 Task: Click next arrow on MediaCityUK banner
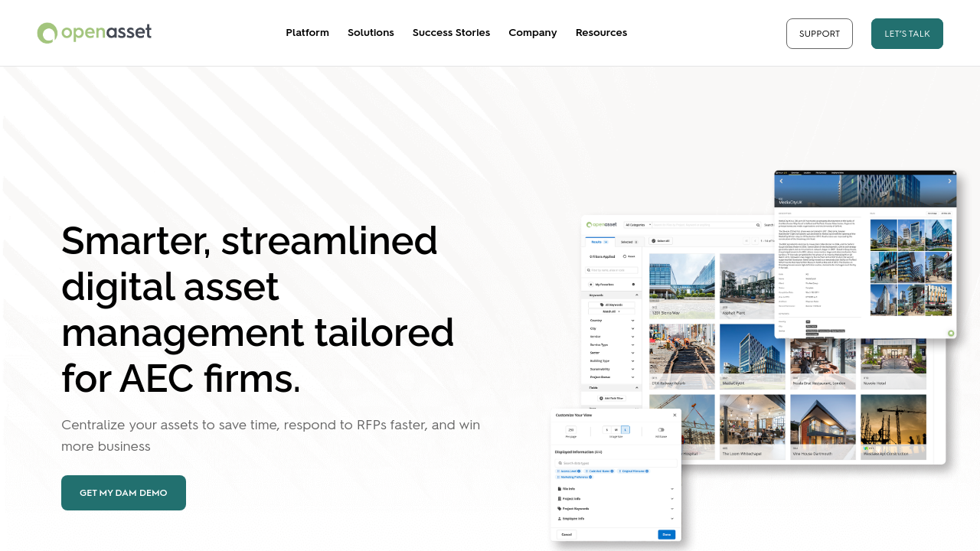pyautogui.click(x=949, y=181)
